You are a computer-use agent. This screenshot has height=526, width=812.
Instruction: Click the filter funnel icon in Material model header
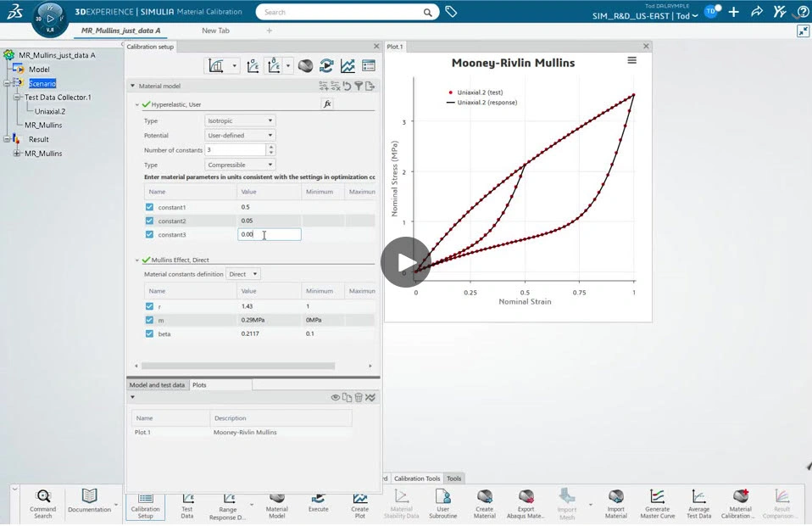[x=359, y=86]
